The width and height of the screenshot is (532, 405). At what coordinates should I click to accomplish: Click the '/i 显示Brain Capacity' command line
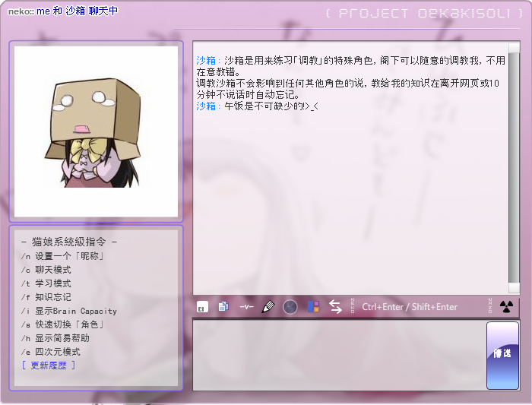69,311
